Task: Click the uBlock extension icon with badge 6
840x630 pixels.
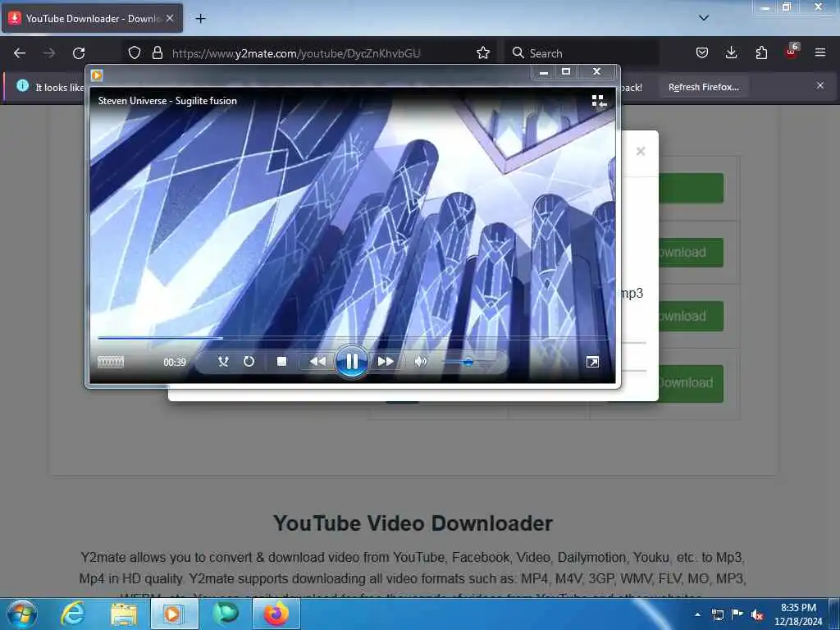Action: 792,52
